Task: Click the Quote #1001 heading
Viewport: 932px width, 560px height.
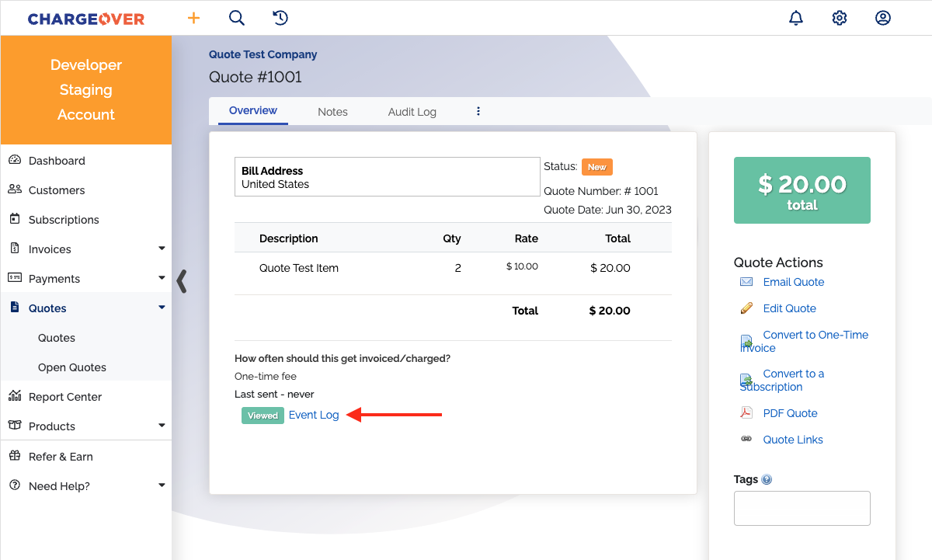Action: 256,77
